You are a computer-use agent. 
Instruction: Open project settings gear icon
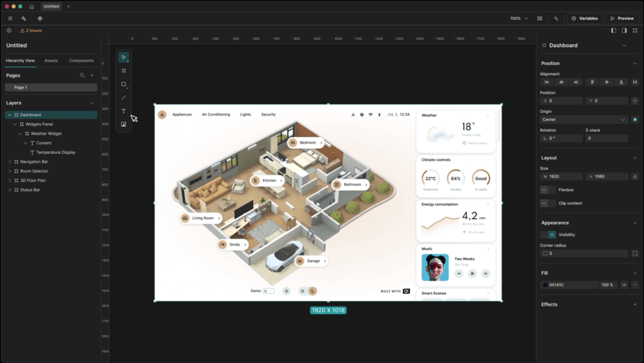coord(8,30)
